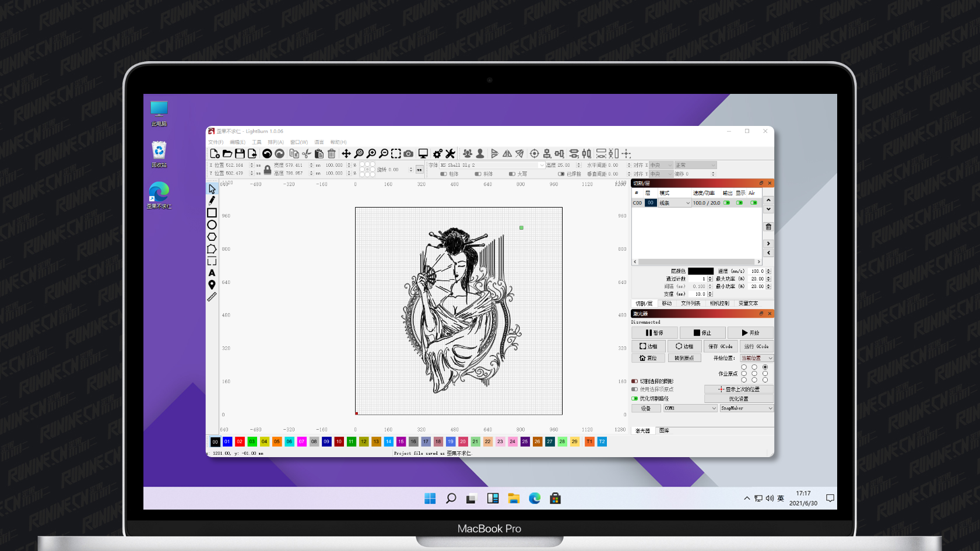Toggle the 粗体 bold switch
Image resolution: width=980 pixels, height=551 pixels.
click(444, 174)
